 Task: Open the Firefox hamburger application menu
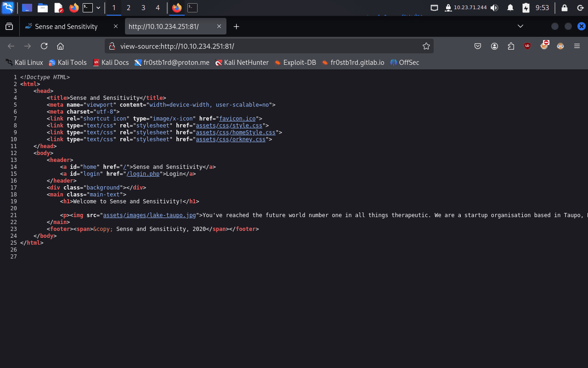click(577, 46)
